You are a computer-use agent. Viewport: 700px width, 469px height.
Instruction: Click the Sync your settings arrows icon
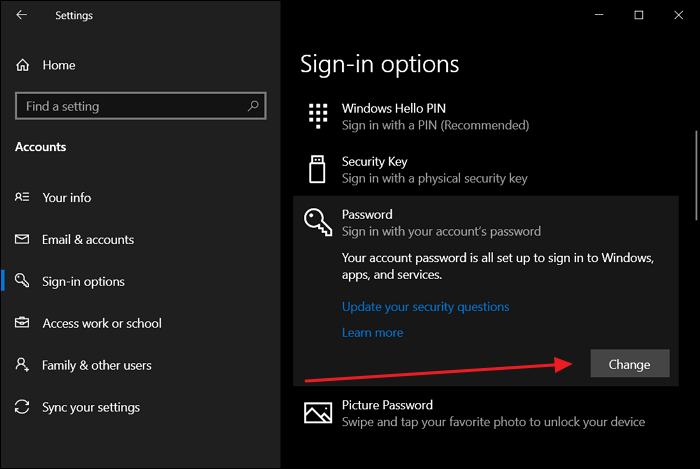[22, 407]
